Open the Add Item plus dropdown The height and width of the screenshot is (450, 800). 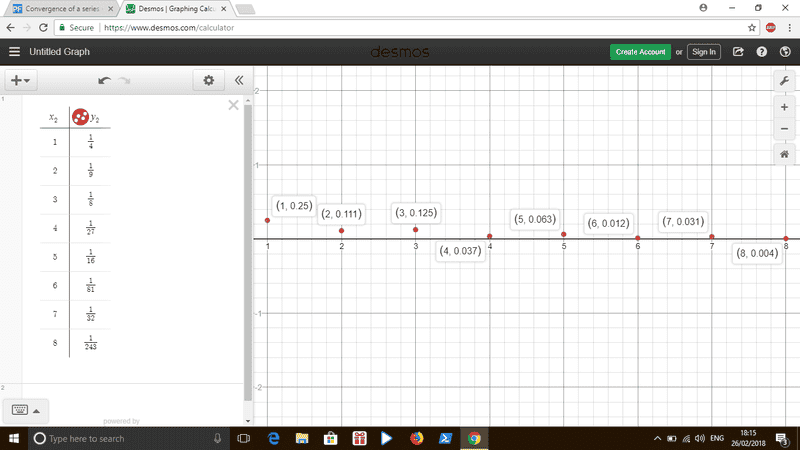coord(19,80)
